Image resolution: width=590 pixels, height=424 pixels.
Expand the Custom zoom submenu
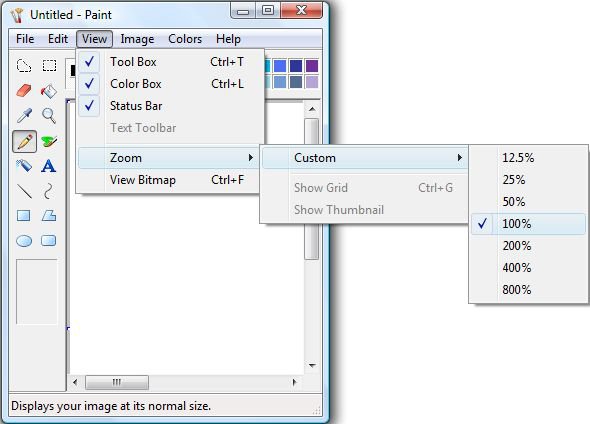364,158
